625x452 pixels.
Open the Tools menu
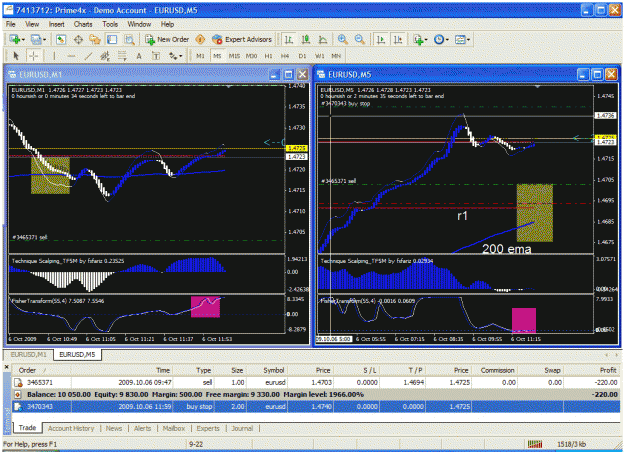[110, 24]
